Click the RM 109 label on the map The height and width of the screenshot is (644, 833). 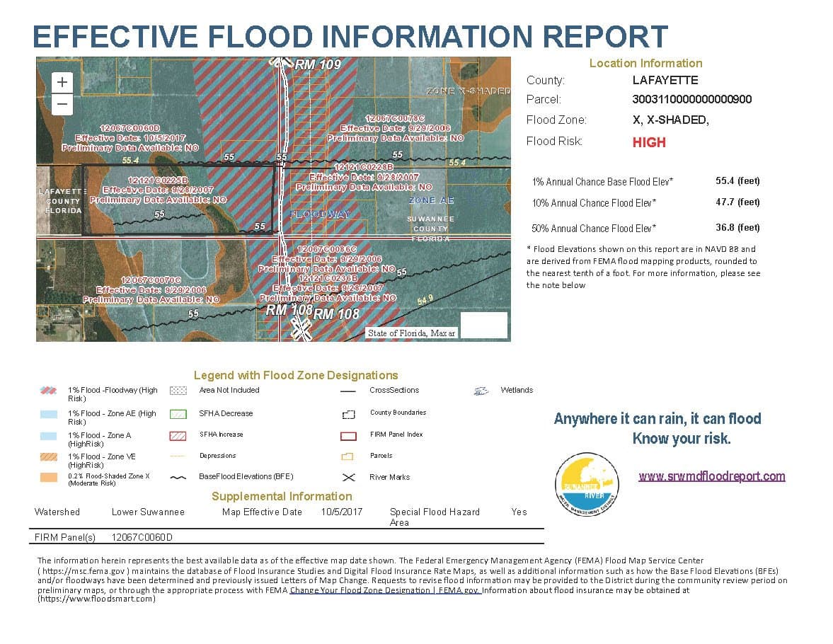(318, 65)
